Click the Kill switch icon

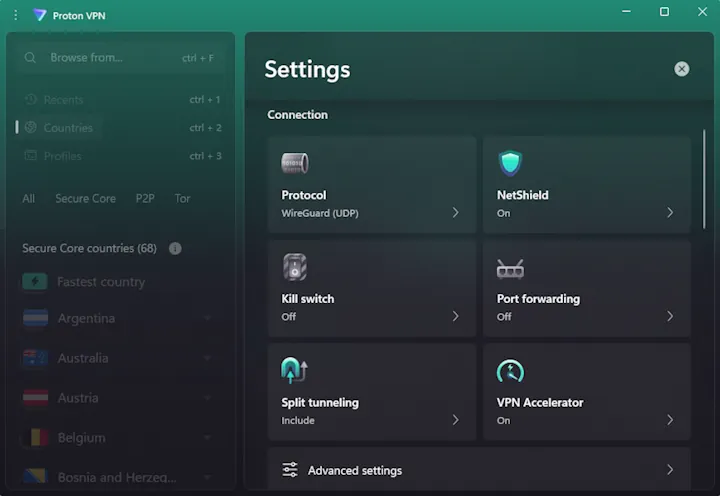pyautogui.click(x=295, y=267)
